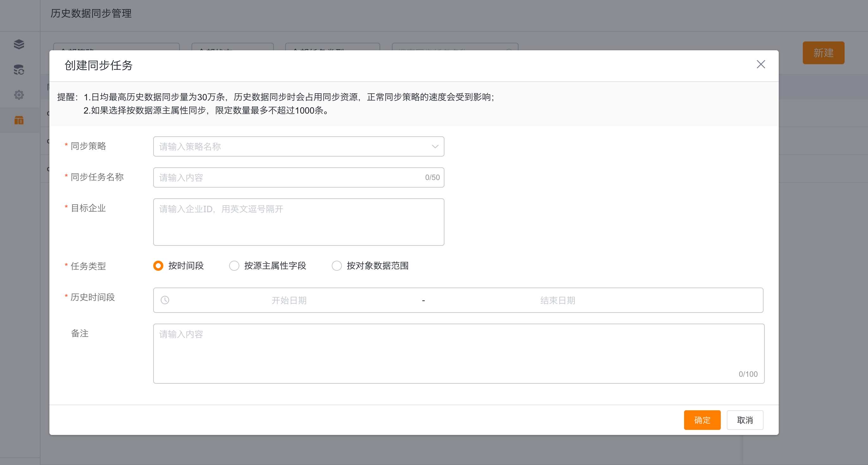This screenshot has height=465, width=868.
Task: Focus the 同步任务名称 input field
Action: [299, 177]
